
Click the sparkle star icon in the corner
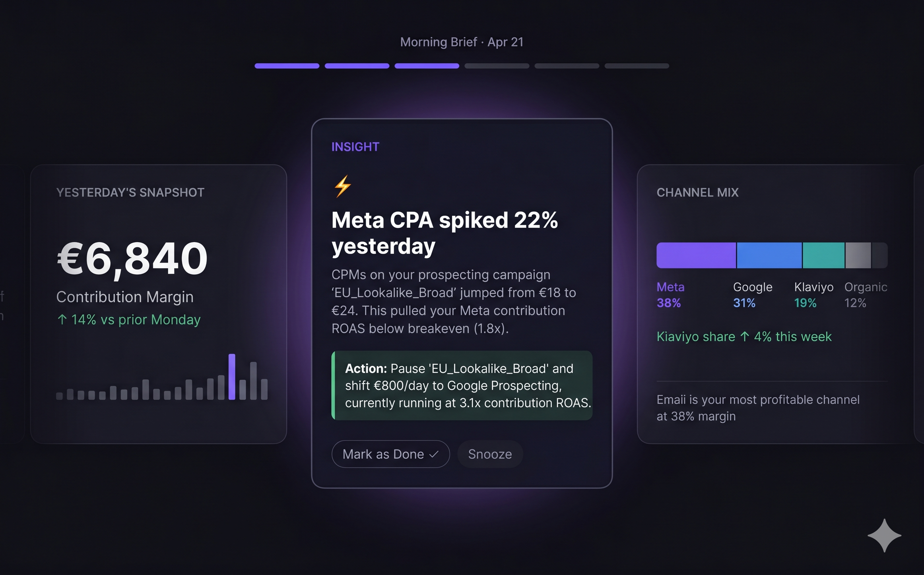coord(884,535)
